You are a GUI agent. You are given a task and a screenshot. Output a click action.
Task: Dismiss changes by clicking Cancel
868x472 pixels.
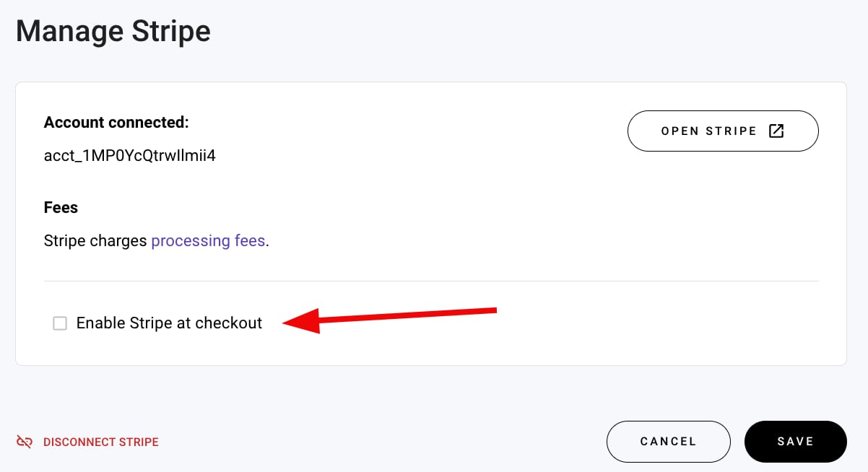point(668,441)
